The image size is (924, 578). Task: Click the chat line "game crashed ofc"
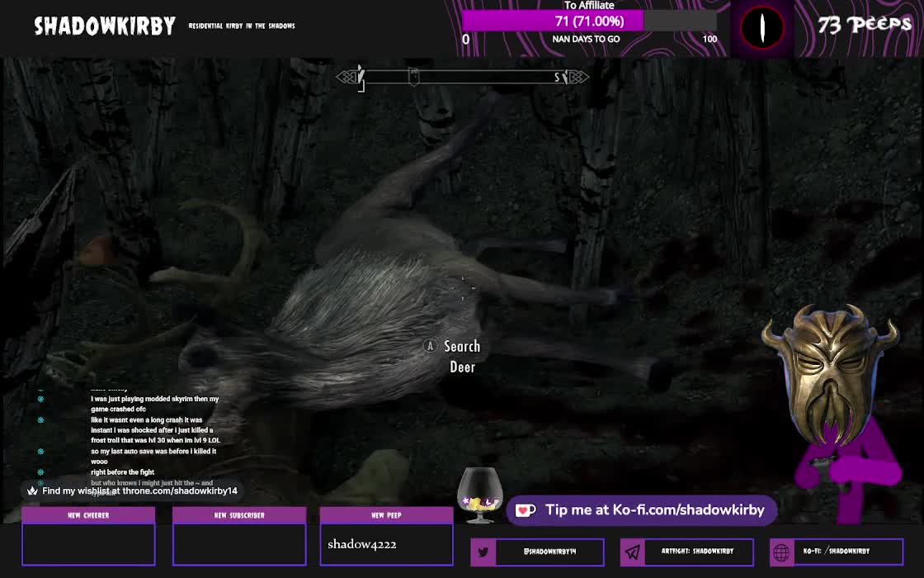click(x=119, y=410)
